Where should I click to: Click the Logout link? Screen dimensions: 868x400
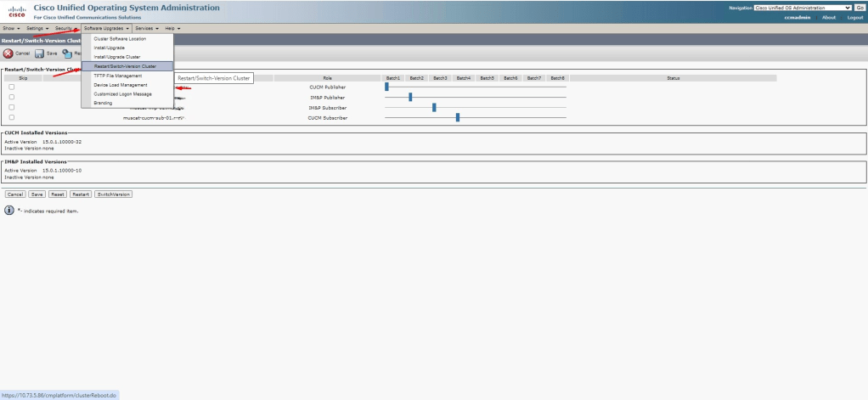pos(854,17)
